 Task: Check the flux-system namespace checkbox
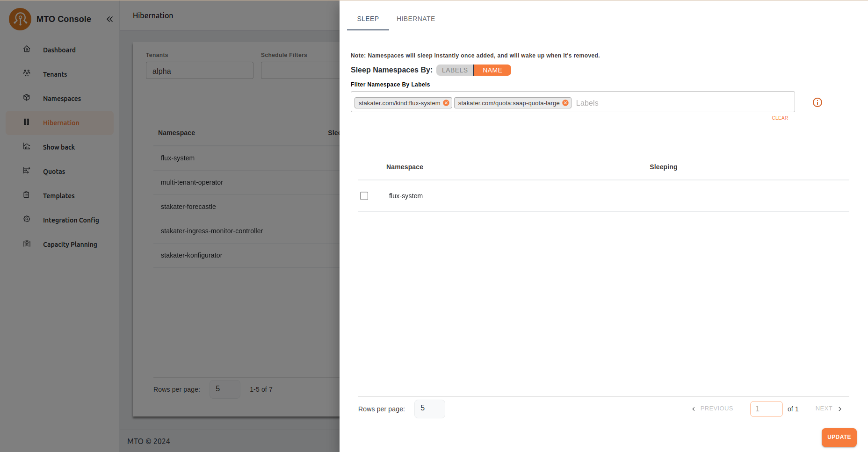pos(364,196)
